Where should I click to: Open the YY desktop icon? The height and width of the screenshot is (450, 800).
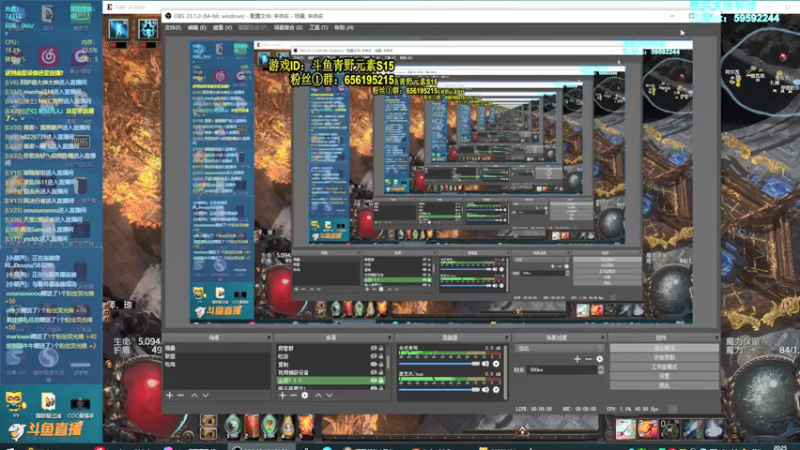pyautogui.click(x=15, y=405)
